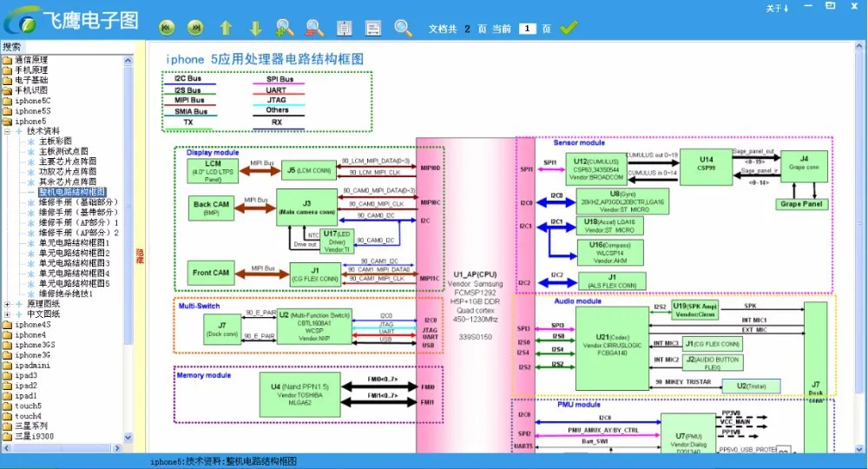The width and height of the screenshot is (868, 469).
Task: Go to the next page with the down arrow
Action: 255,28
